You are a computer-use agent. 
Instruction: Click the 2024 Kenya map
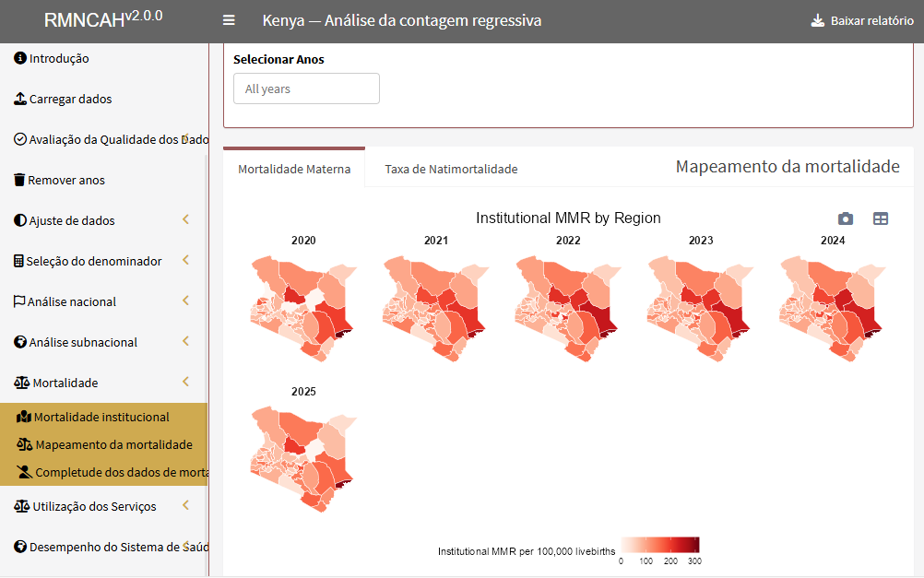(833, 308)
